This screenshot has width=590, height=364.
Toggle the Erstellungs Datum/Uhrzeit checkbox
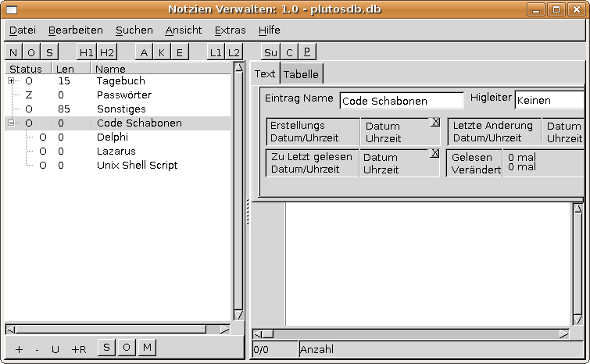pyautogui.click(x=435, y=122)
